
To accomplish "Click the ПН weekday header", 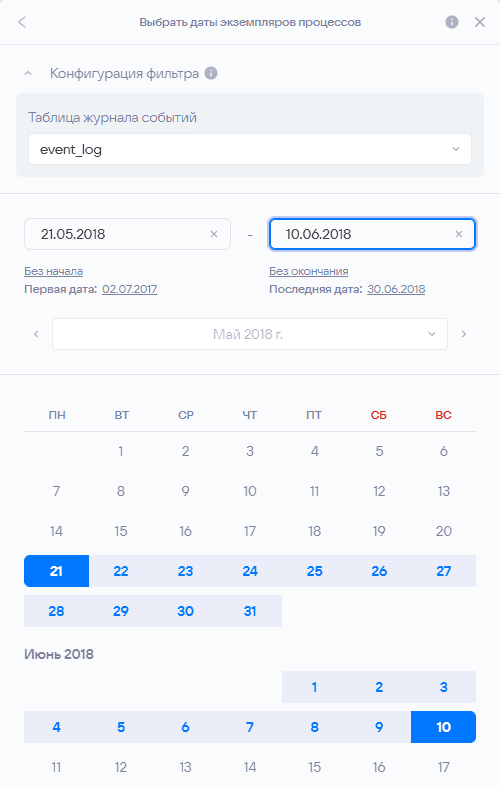I will click(x=57, y=415).
